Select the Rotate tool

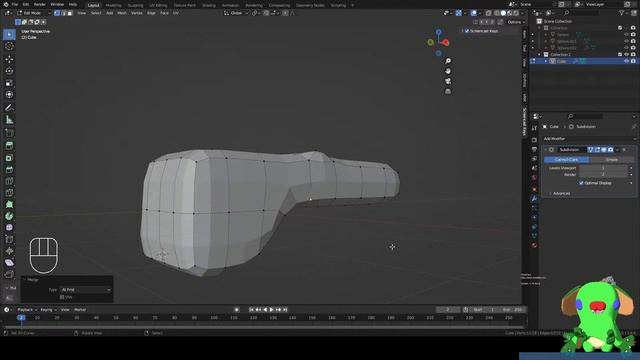[9, 71]
